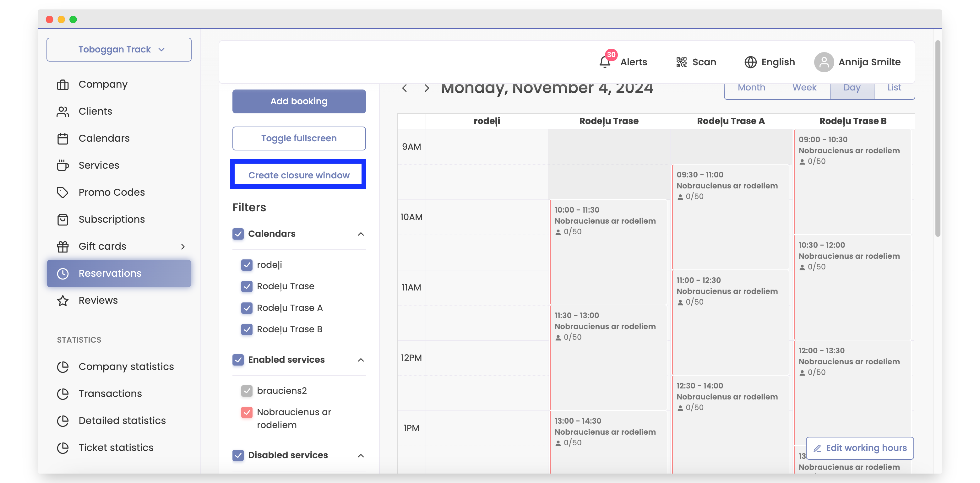Go to next day arrow

[427, 88]
